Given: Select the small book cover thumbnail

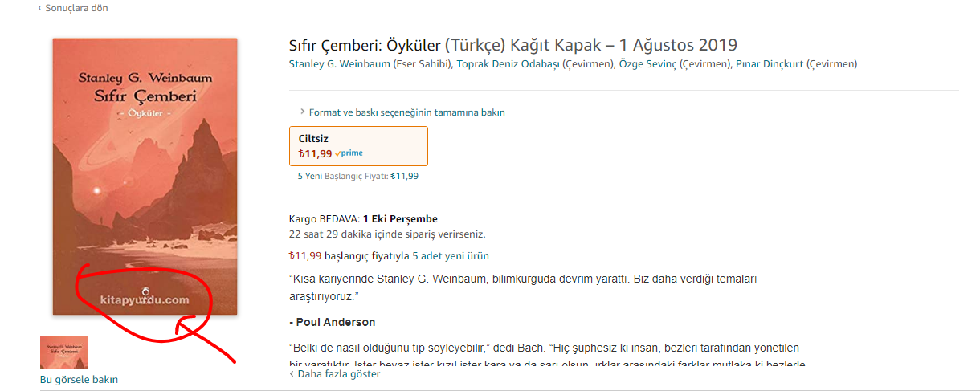Looking at the screenshot, I should click(64, 352).
